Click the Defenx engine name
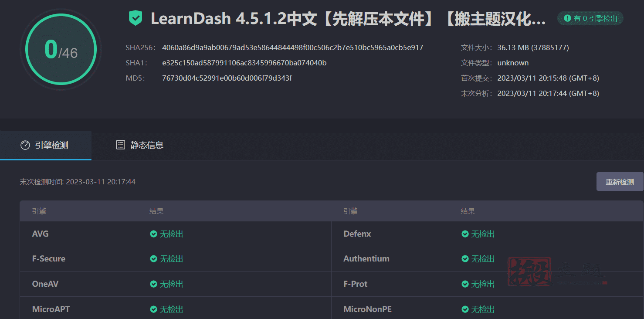This screenshot has width=644, height=319. pyautogui.click(x=357, y=234)
